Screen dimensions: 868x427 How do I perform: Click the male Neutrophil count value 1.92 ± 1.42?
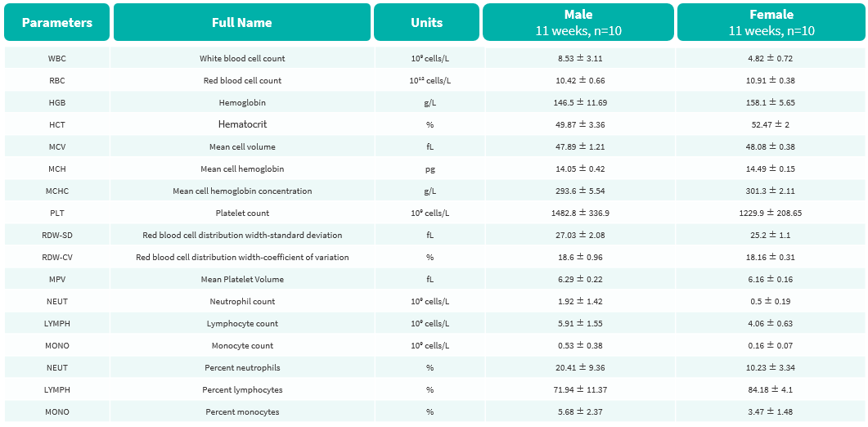578,302
